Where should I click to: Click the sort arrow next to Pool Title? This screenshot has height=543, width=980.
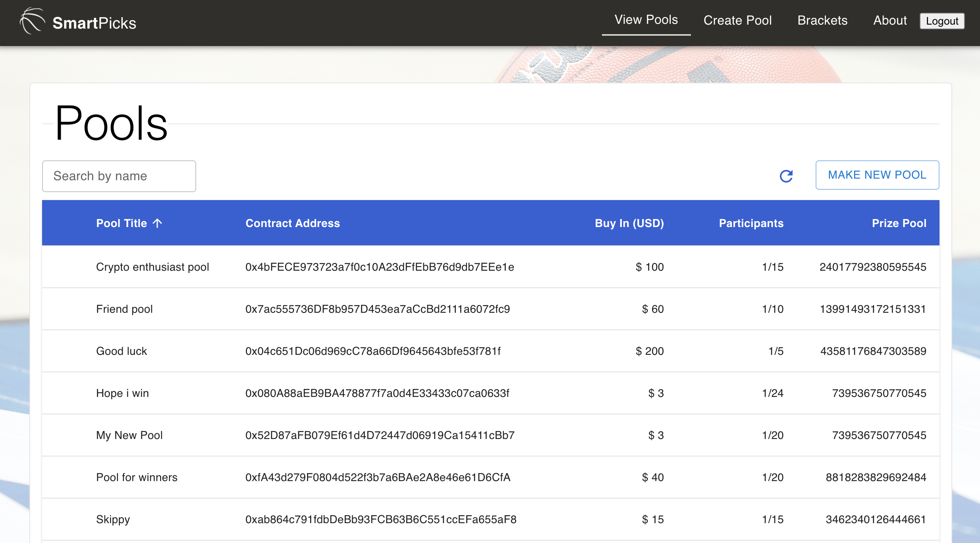coord(158,223)
